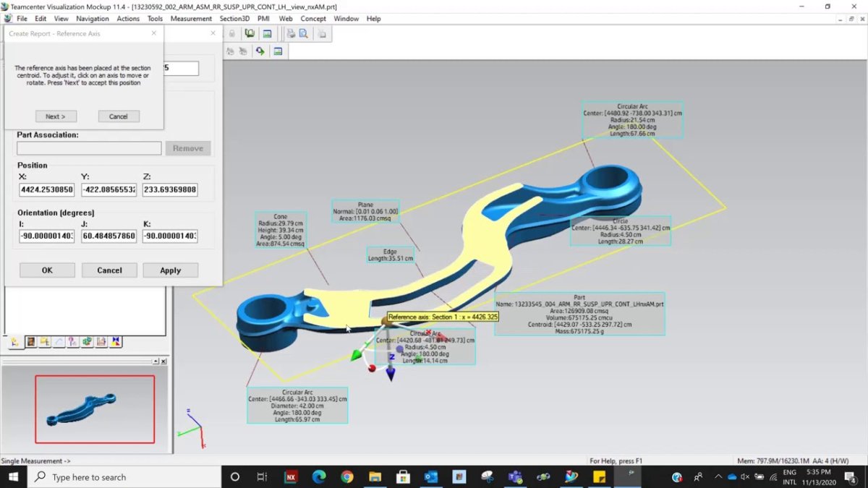Image resolution: width=868 pixels, height=488 pixels.
Task: Select the Print icon on the toolbar
Action: [291, 33]
